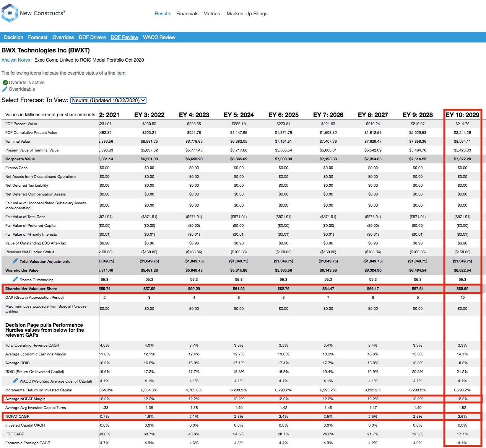
Task: Click the 21.2% ROIC cell for 2029
Action: tap(462, 372)
